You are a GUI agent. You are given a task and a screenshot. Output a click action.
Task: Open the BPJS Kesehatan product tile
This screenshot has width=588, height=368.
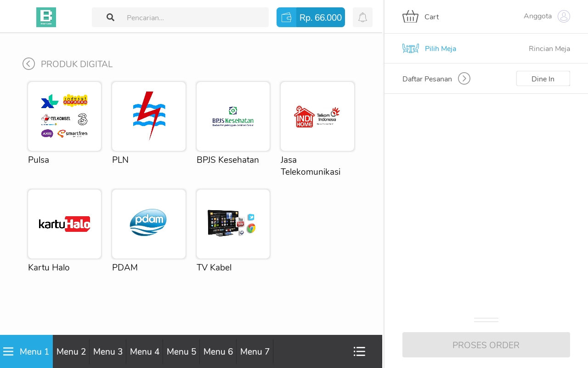233,116
